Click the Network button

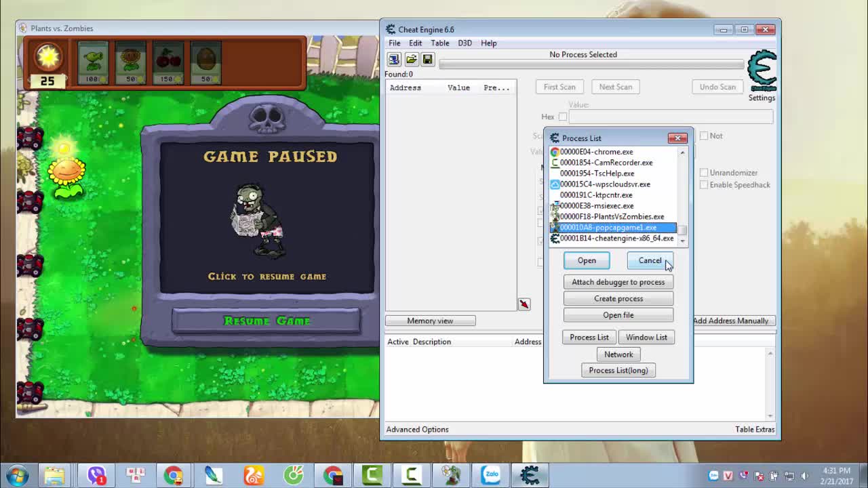tap(618, 354)
